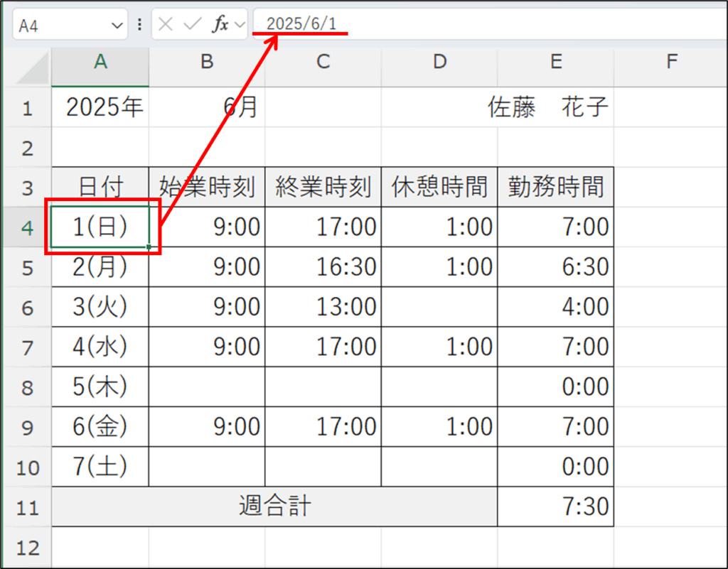Open the Name Box dropdown arrow
Screen dimensions: 728x569
[x=117, y=26]
